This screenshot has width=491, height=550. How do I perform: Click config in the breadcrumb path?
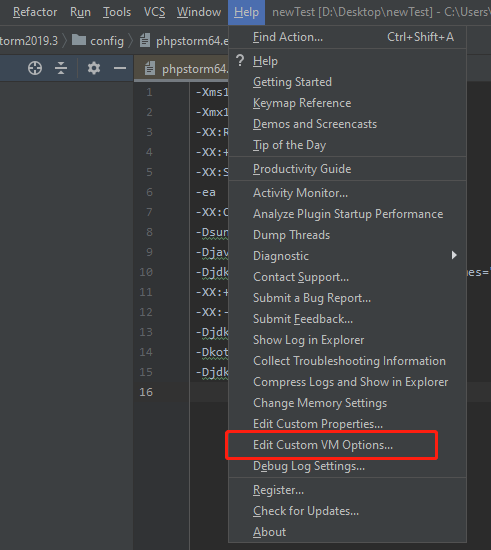107,41
